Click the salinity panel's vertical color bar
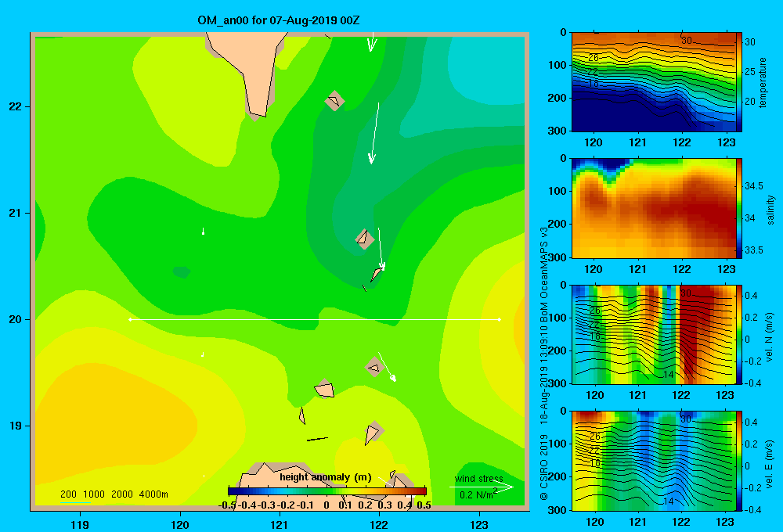The width and height of the screenshot is (783, 532). click(x=739, y=208)
